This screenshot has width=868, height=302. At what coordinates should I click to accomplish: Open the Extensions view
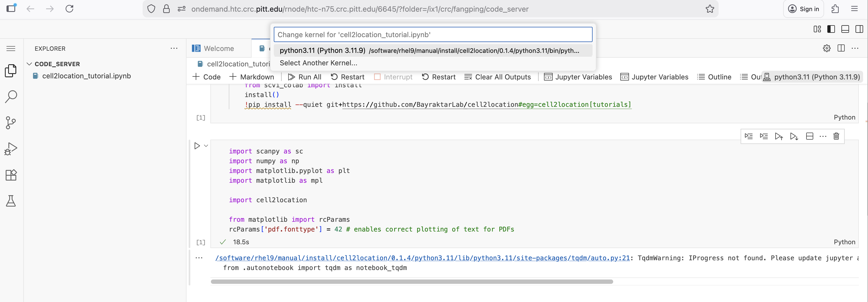pyautogui.click(x=11, y=175)
